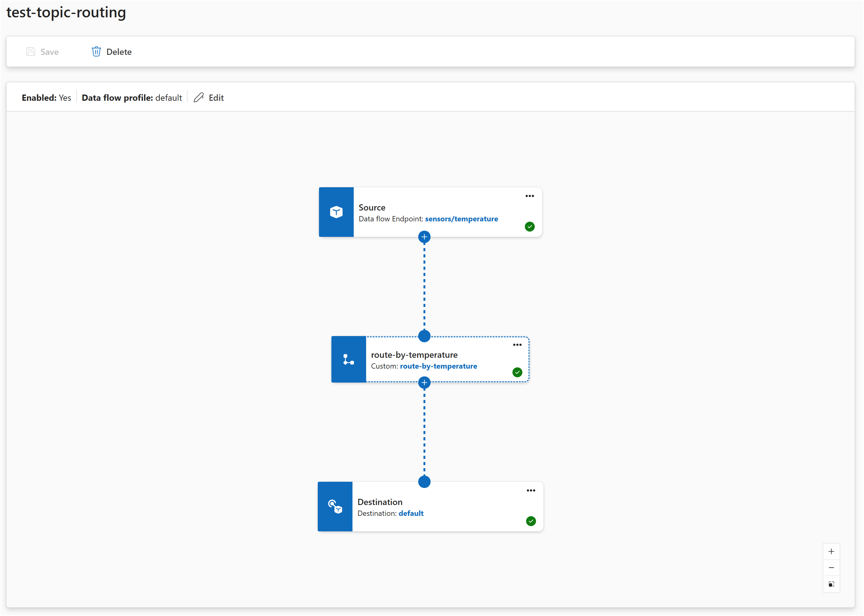This screenshot has height=616, width=864.
Task: Click the Source endpoint cube icon
Action: click(x=336, y=212)
